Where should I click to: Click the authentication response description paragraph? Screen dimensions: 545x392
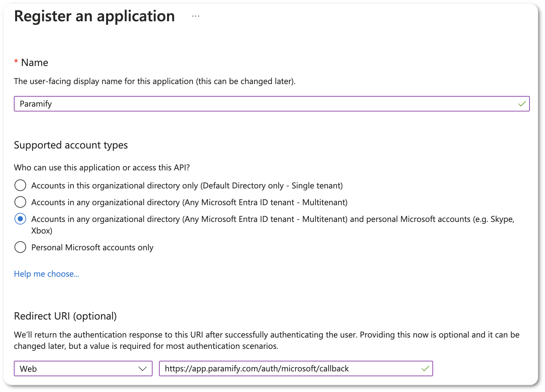click(x=267, y=340)
